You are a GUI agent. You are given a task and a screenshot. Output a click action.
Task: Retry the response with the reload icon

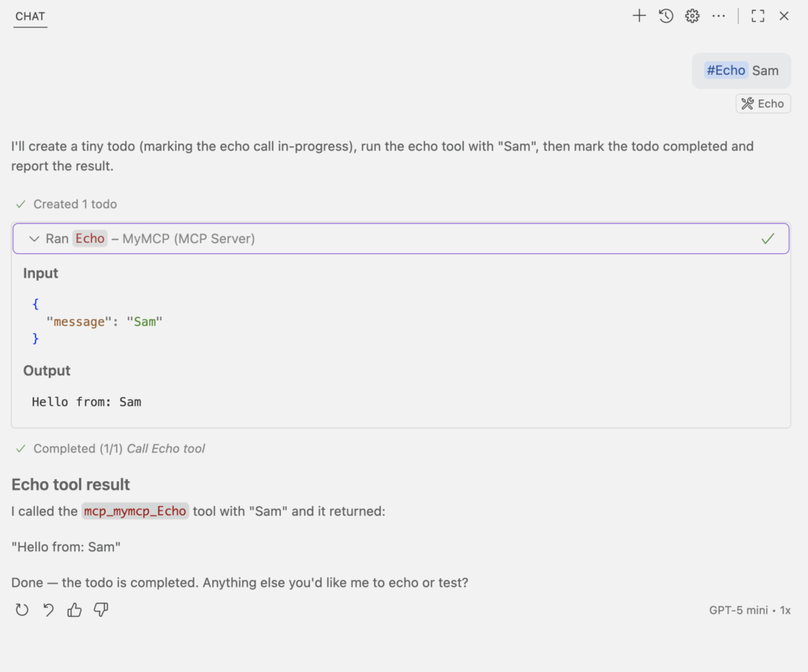[x=22, y=610]
